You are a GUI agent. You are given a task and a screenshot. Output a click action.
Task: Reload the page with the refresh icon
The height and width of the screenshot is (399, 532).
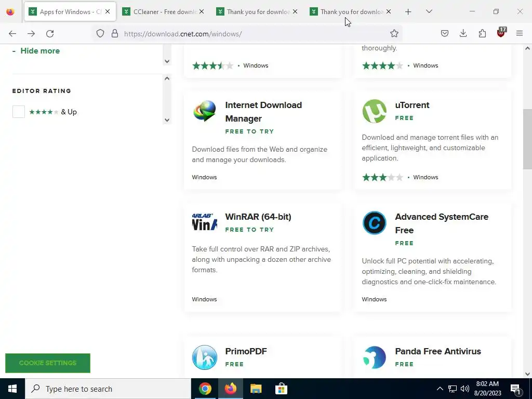pyautogui.click(x=50, y=34)
